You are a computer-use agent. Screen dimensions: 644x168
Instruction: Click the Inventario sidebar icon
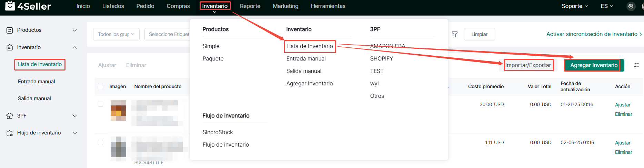[10, 47]
